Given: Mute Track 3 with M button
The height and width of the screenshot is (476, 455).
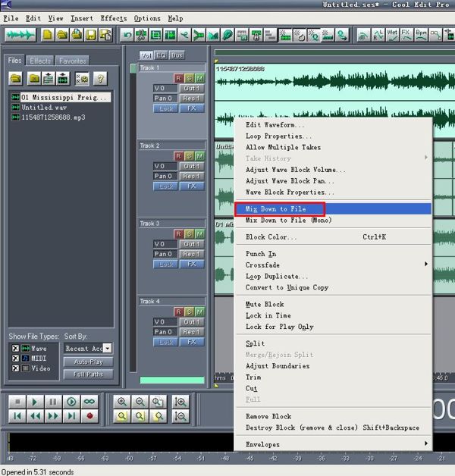Looking at the screenshot, I should click(x=199, y=234).
